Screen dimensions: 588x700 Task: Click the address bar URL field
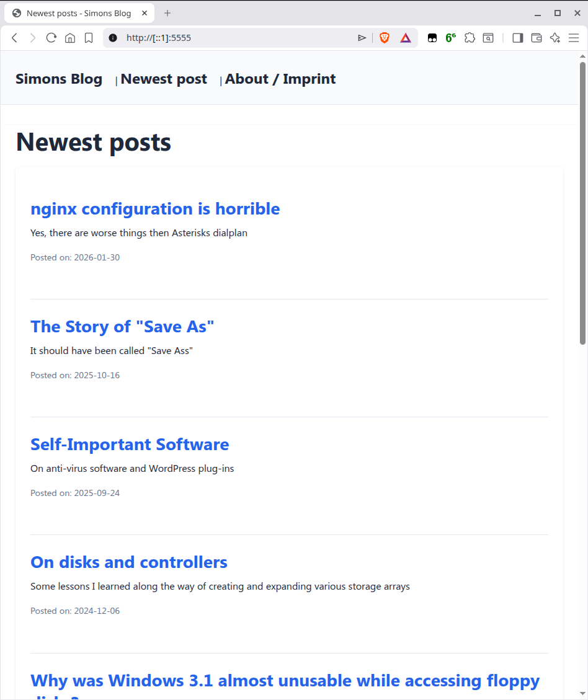pyautogui.click(x=236, y=38)
